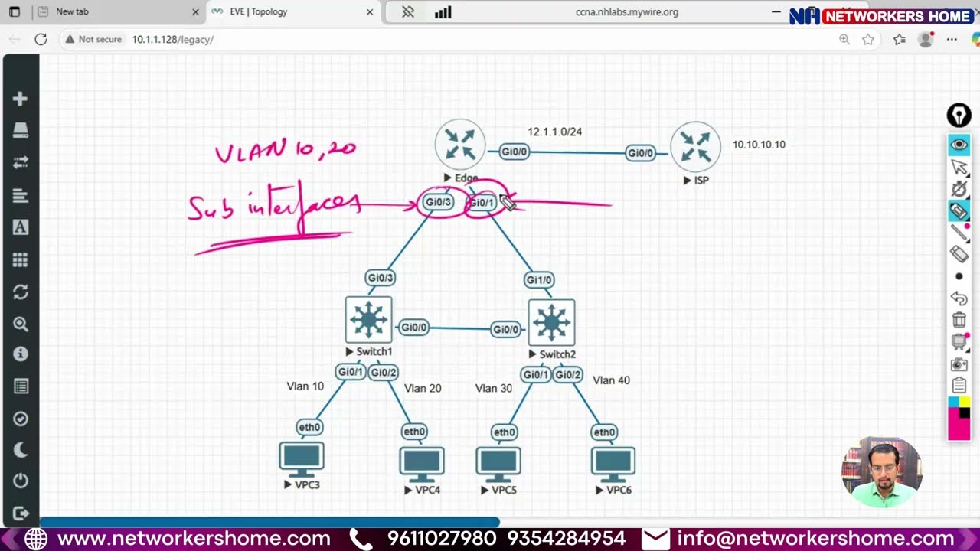Image resolution: width=980 pixels, height=551 pixels.
Task: Click the VPC4 computer node
Action: pyautogui.click(x=421, y=464)
